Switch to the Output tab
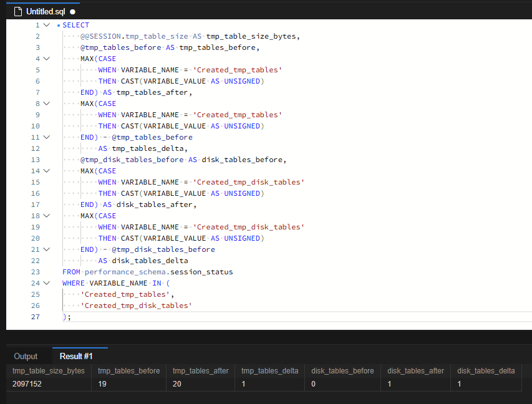The height and width of the screenshot is (404, 532). point(26,356)
